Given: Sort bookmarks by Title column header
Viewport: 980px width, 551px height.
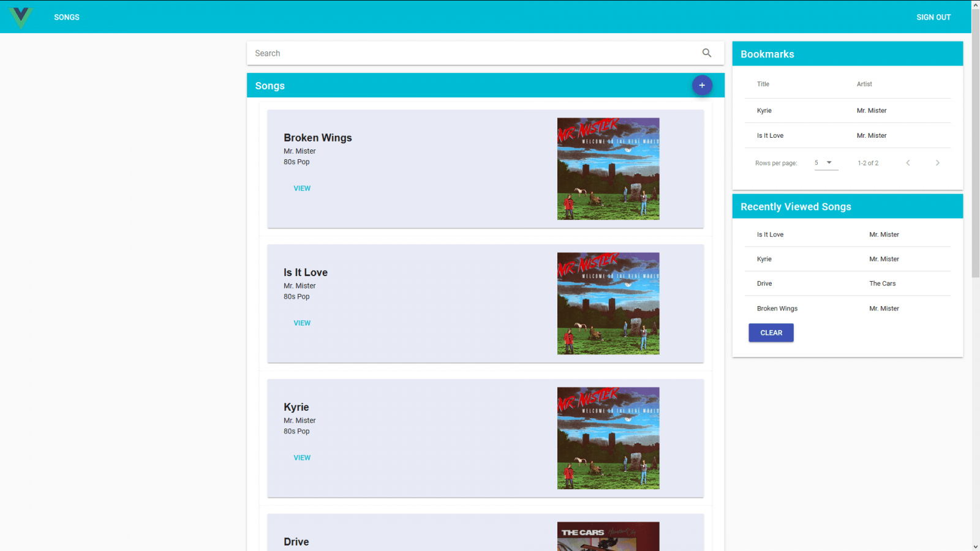Looking at the screenshot, I should point(763,84).
